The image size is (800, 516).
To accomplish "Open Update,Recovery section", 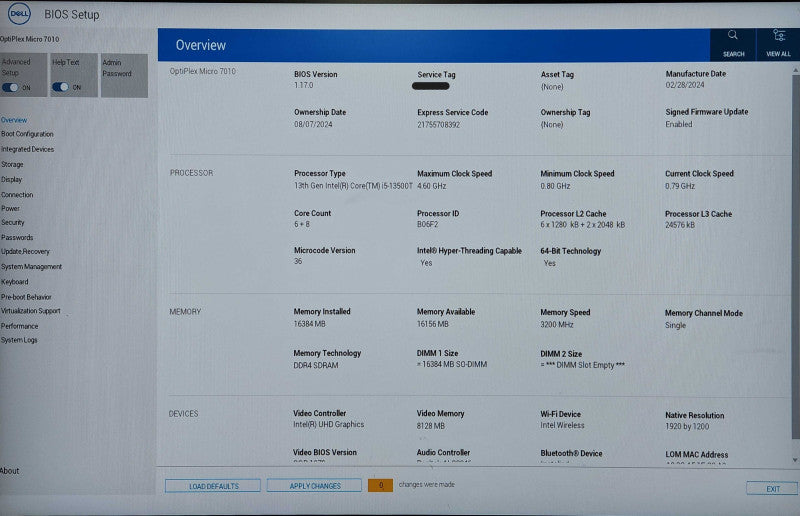I will pos(25,252).
